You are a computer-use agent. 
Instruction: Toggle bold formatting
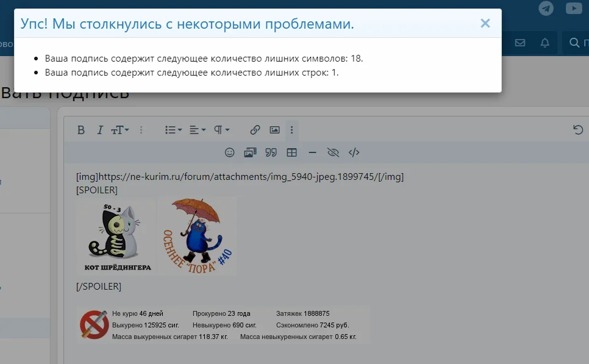[80, 130]
